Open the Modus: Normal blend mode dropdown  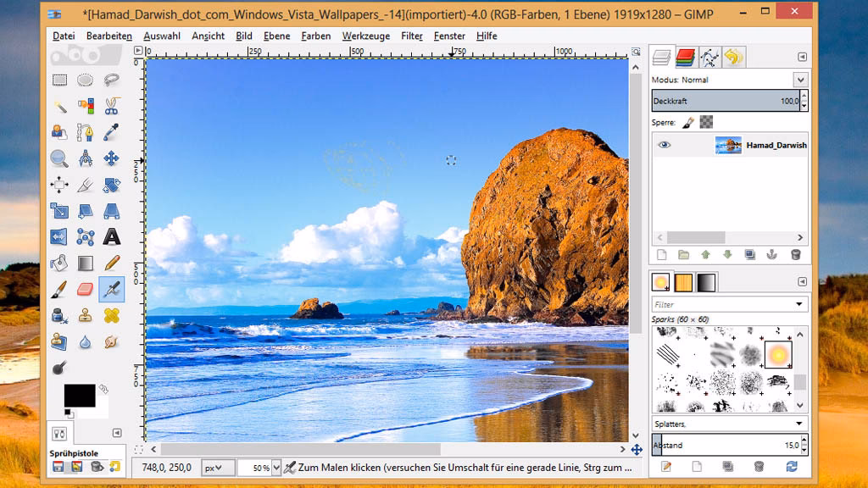click(801, 79)
